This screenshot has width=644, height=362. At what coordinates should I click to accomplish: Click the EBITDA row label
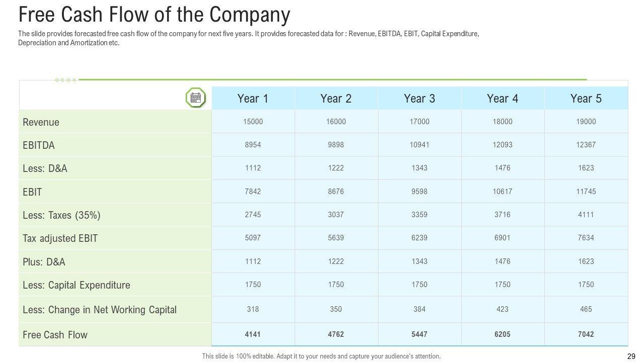pos(39,145)
